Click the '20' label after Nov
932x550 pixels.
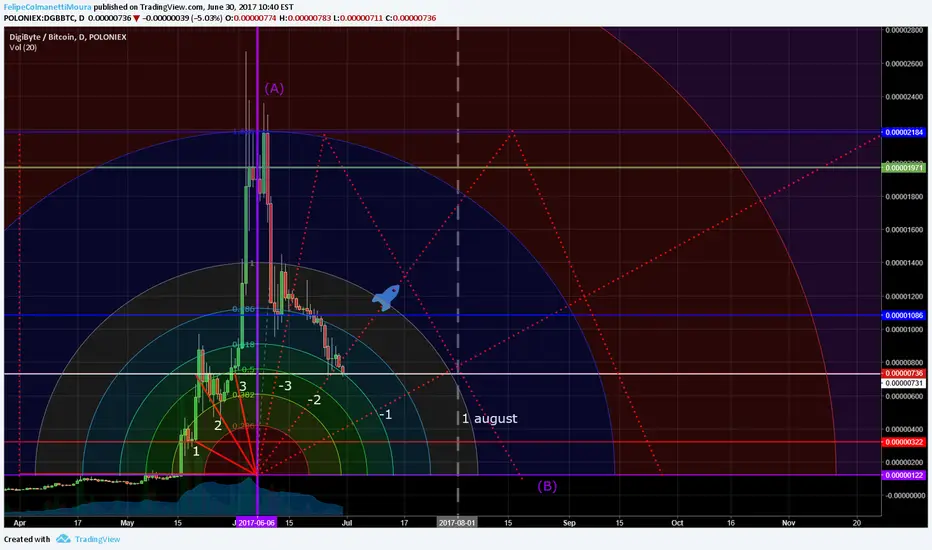[857, 523]
